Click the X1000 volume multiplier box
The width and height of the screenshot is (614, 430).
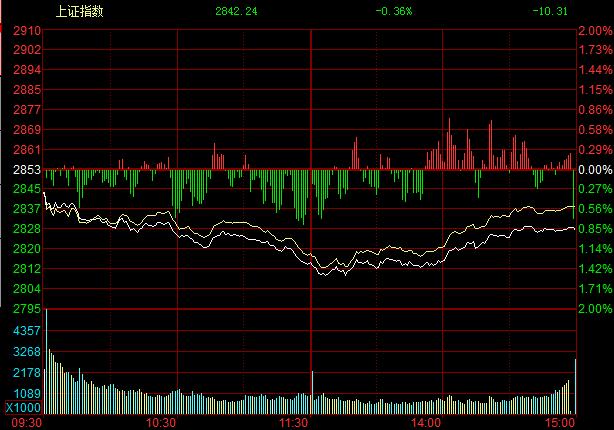click(23, 408)
